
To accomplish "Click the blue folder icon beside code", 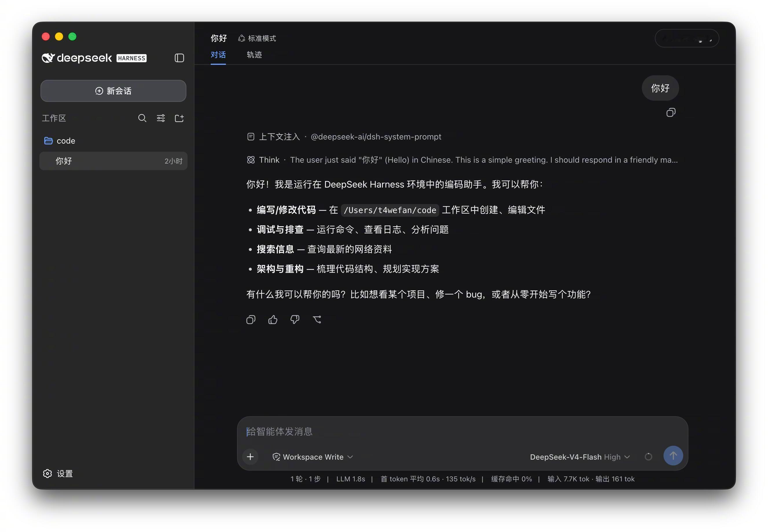I will pyautogui.click(x=48, y=141).
